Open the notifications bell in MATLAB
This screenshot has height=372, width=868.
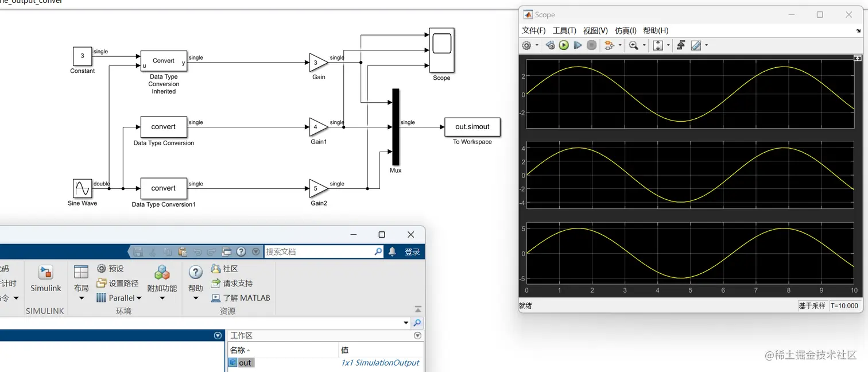393,251
